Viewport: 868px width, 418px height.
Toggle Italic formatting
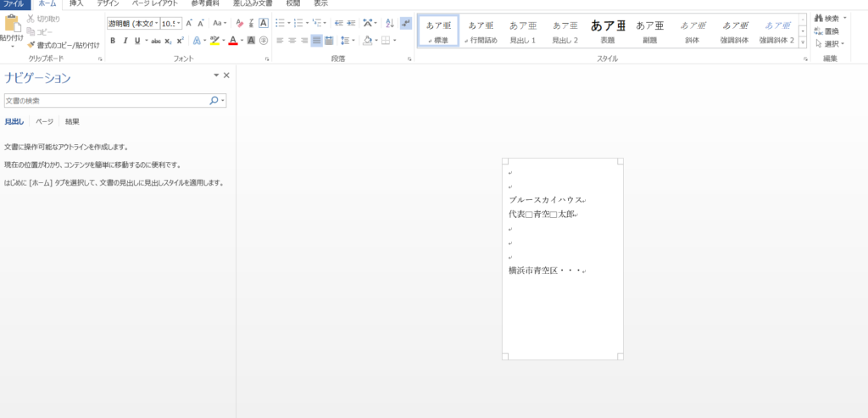click(125, 41)
